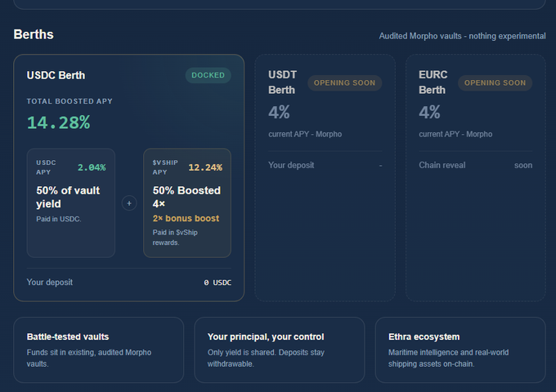Viewport: 556px width, 392px height.
Task: Click the $VSHIP APY 12.24% value
Action: pyautogui.click(x=205, y=167)
